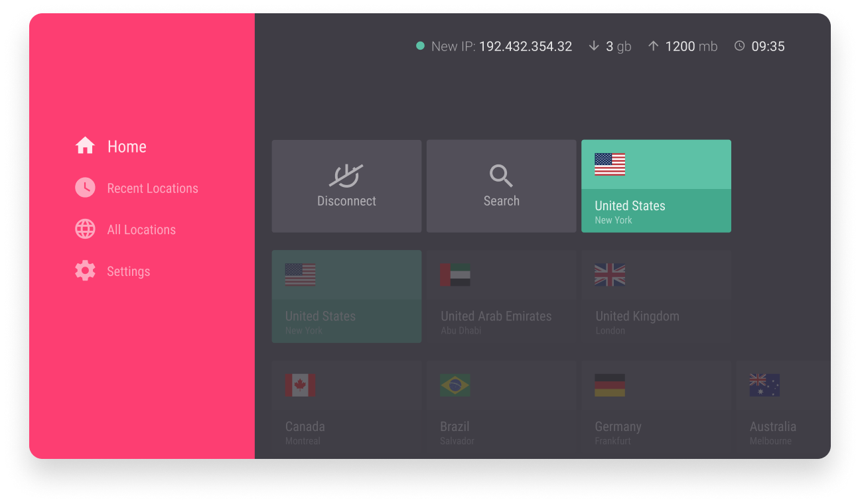Click dimmed US flag in recent row
Image resolution: width=860 pixels, height=504 pixels.
pos(300,275)
